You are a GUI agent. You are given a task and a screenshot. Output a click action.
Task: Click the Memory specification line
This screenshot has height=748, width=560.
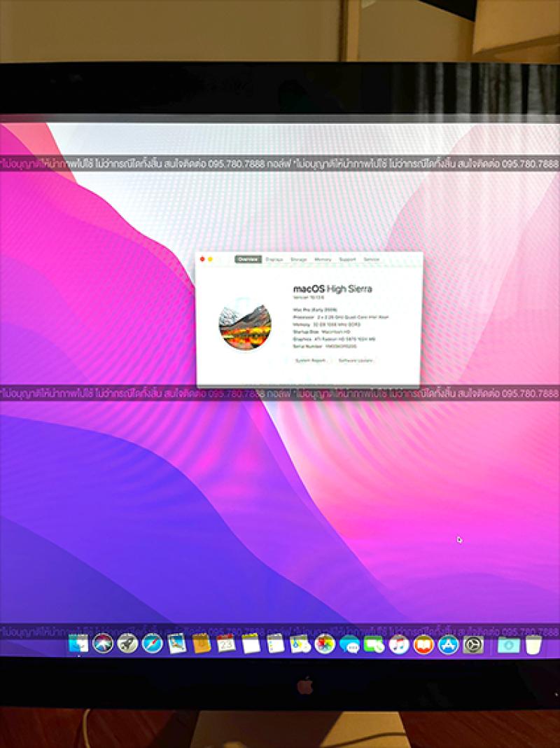click(x=327, y=324)
